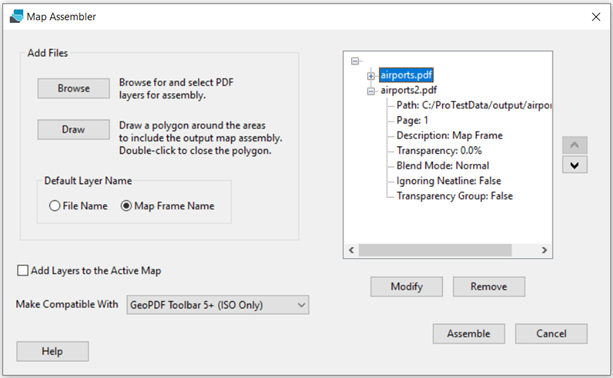Select Description: Map Frame row
The width and height of the screenshot is (613, 378).
tap(450, 135)
